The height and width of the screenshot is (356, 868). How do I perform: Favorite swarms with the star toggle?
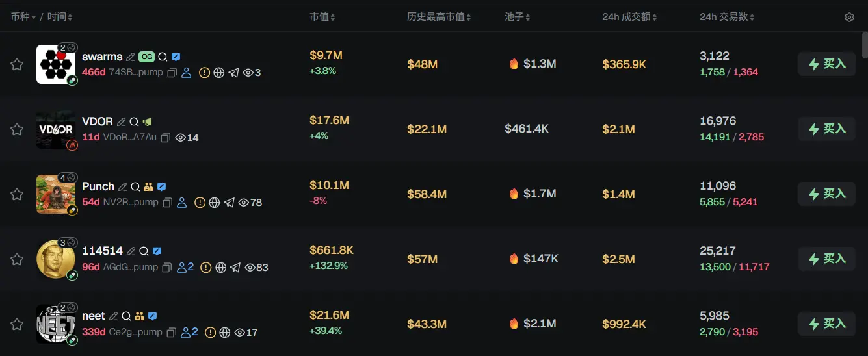pos(17,64)
